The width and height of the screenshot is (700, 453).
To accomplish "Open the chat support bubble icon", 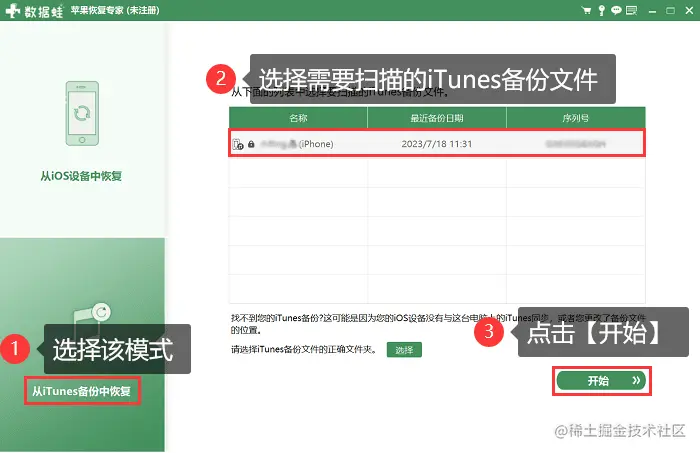I will 616,10.
